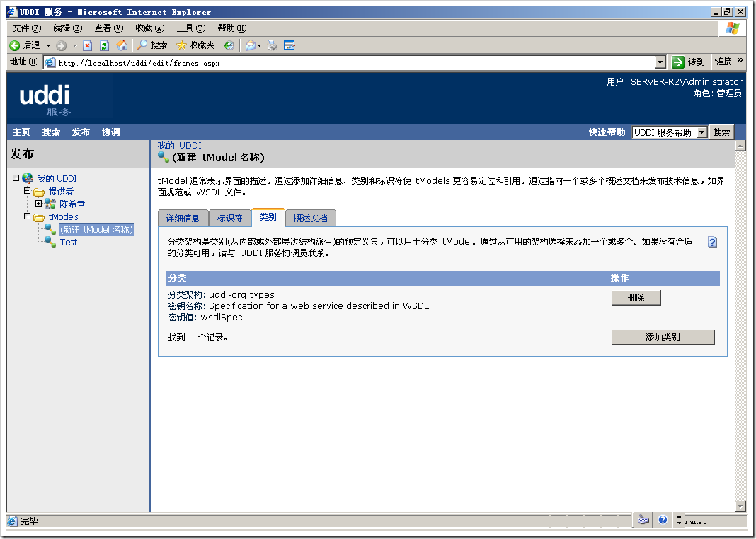Open 发布 in the navigation bar
The height and width of the screenshot is (539, 756).
[x=81, y=132]
